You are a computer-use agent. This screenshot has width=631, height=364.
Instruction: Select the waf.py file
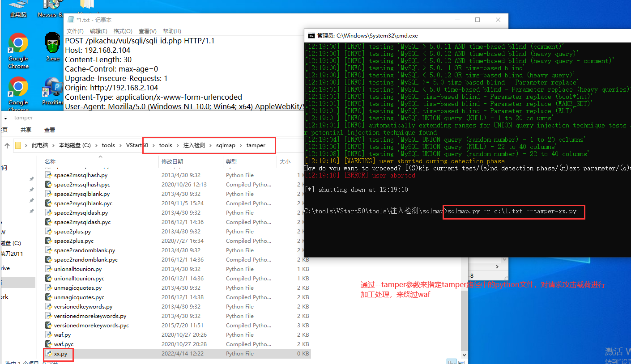point(62,335)
